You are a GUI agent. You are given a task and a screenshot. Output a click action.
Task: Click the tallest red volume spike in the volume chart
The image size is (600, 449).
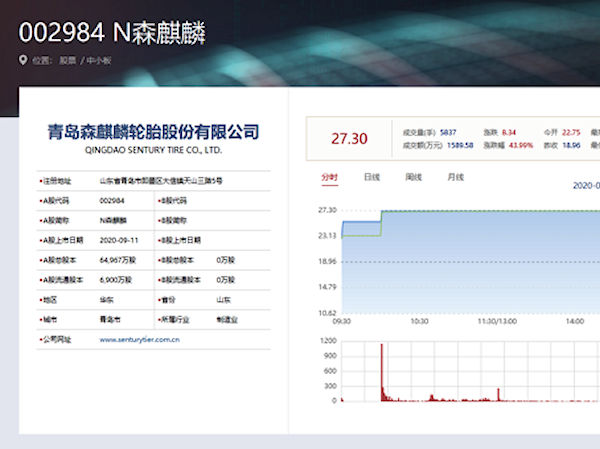coord(382,371)
